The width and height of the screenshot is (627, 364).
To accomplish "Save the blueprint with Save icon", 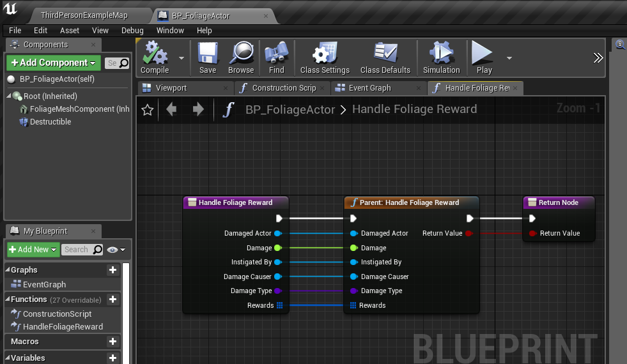I will tap(208, 54).
